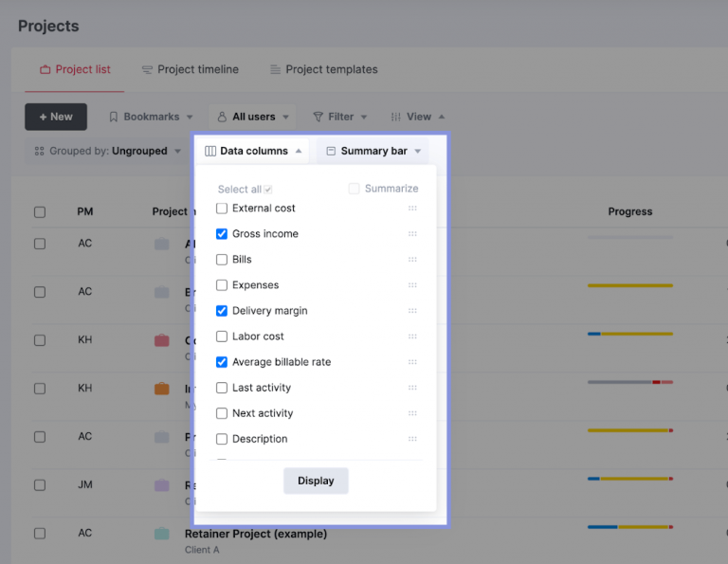Viewport: 728px width, 564px height.
Task: Click drag handle icon beside Last activity
Action: [x=412, y=388]
